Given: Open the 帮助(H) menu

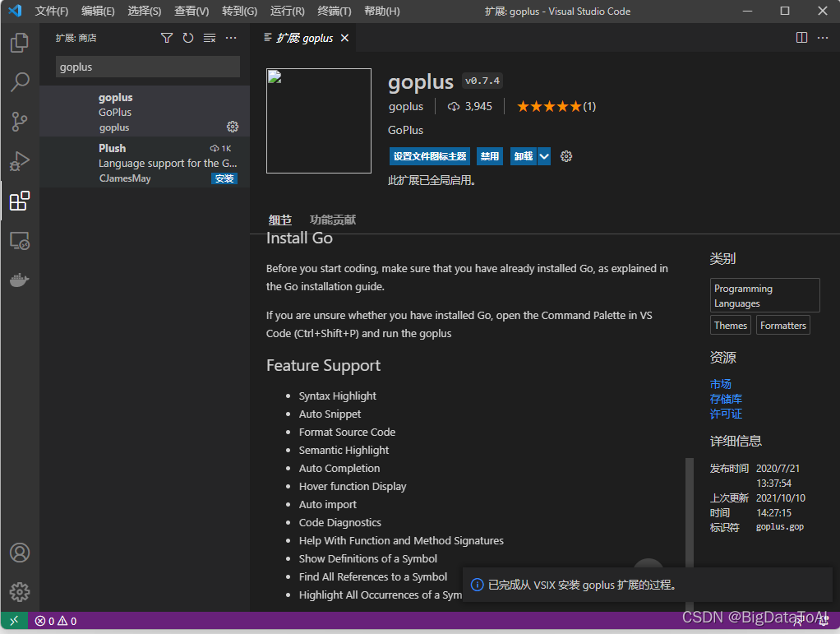Looking at the screenshot, I should click(x=381, y=12).
